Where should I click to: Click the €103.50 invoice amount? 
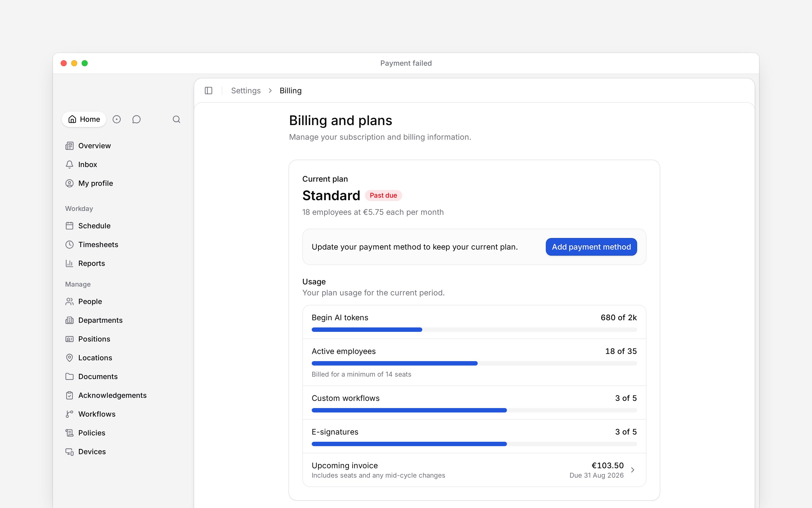(607, 465)
